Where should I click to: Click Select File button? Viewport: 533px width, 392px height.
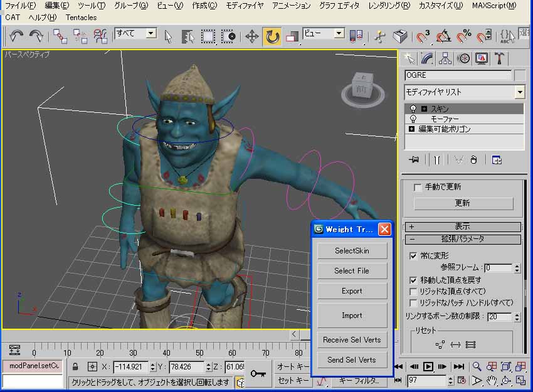click(352, 271)
